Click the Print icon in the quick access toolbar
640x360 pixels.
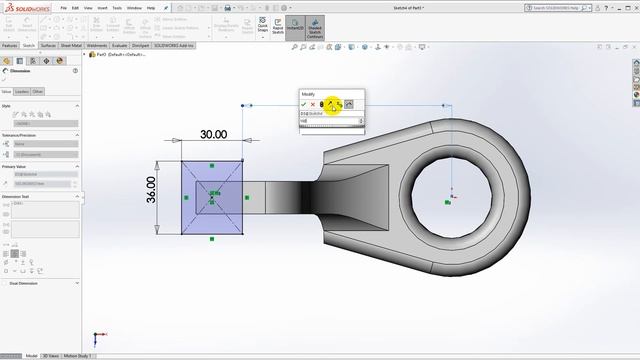point(228,8)
